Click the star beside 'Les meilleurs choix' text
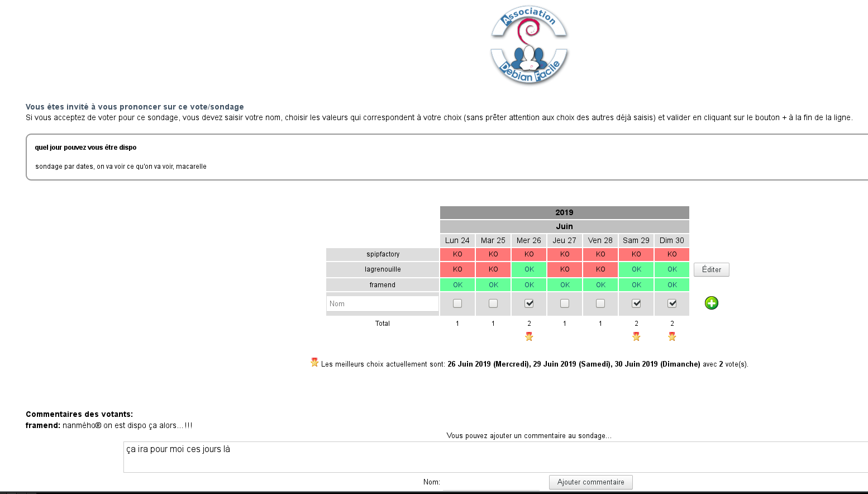This screenshot has width=868, height=494. (314, 363)
